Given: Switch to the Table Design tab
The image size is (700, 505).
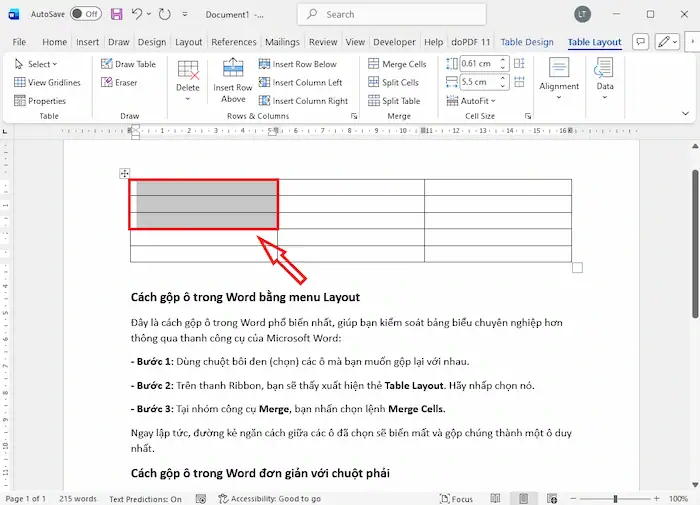Looking at the screenshot, I should tap(527, 42).
